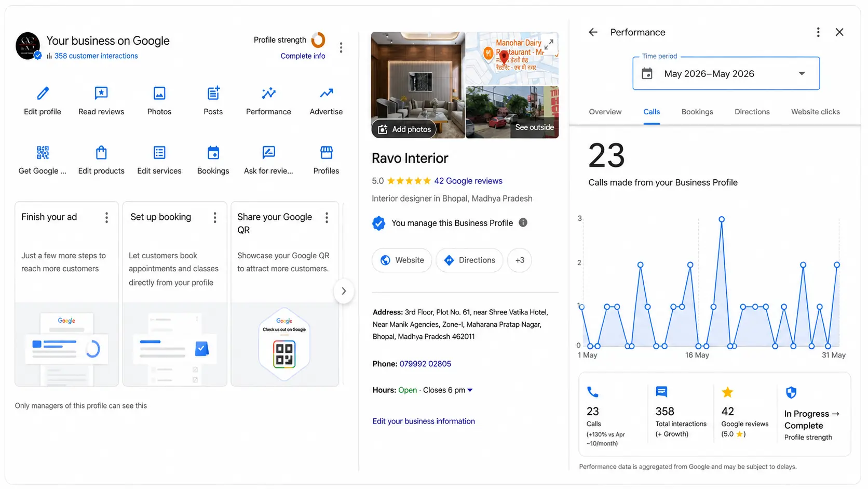Click "Interior designer in Bhopal, Madhya Pradesh" text

pyautogui.click(x=452, y=199)
